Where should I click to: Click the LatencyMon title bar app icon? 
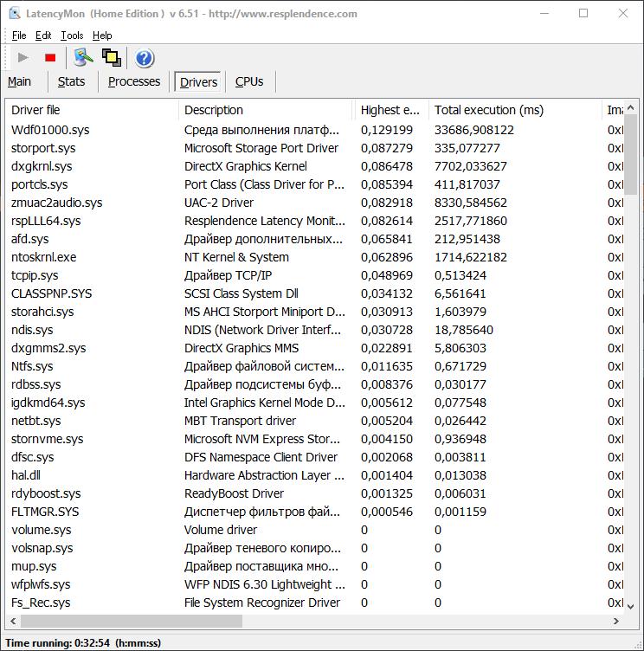click(15, 13)
